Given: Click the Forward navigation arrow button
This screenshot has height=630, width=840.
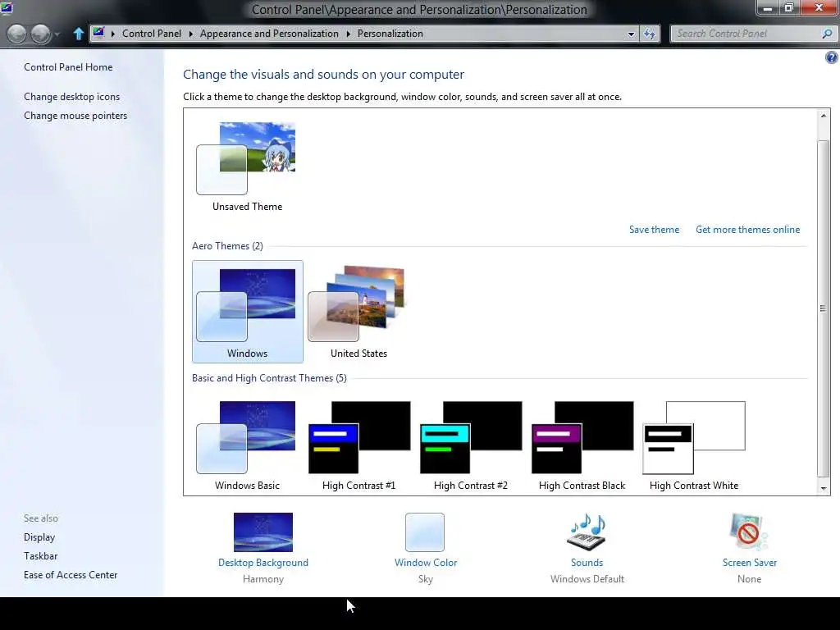Looking at the screenshot, I should 40,34.
